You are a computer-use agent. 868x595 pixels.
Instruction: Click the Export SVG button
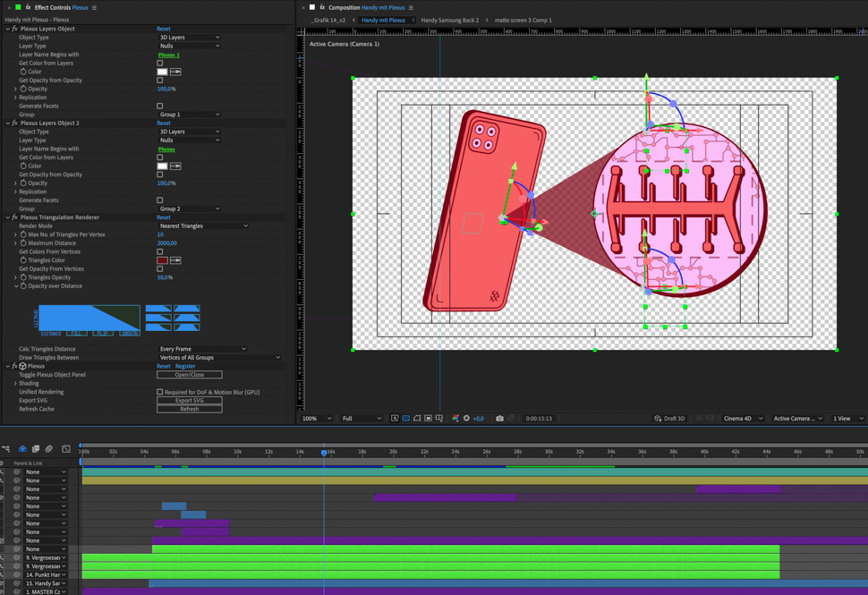(x=190, y=401)
